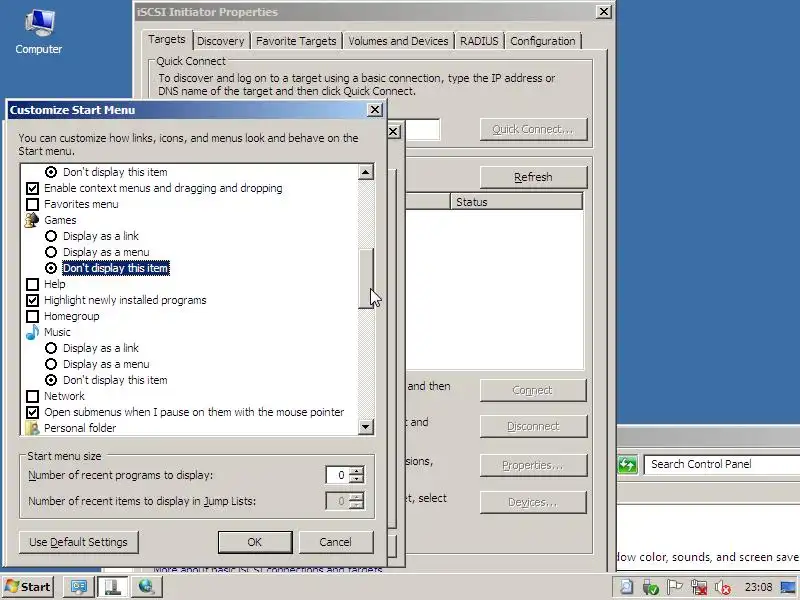Image resolution: width=800 pixels, height=600 pixels.
Task: Switch to the RADIUS tab
Action: (x=479, y=41)
